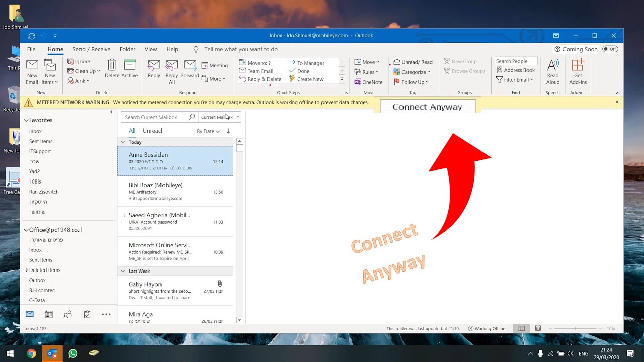Switch to Tasks view icon
Image resolution: width=644 pixels, height=362 pixels.
(87, 314)
